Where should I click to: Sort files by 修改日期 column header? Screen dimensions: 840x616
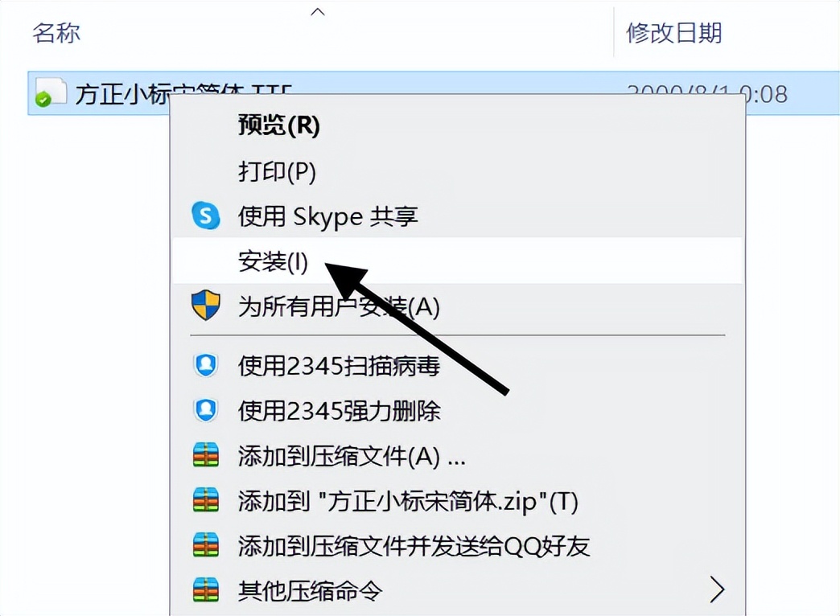674,33
